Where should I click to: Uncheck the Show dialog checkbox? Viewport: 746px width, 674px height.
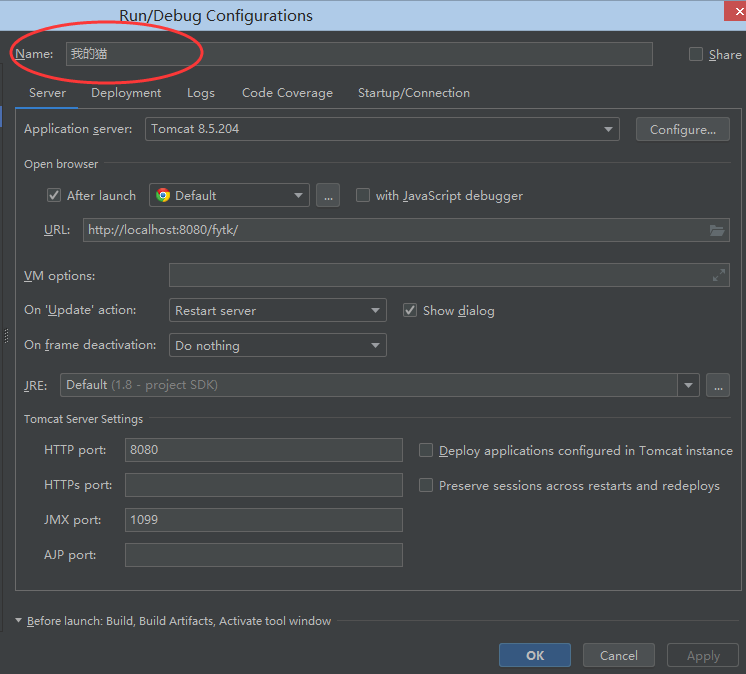click(x=410, y=310)
